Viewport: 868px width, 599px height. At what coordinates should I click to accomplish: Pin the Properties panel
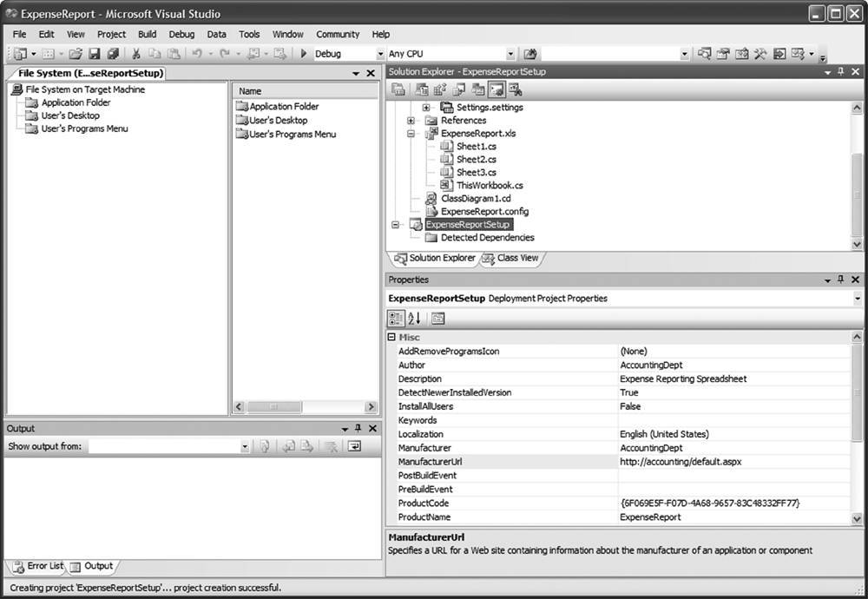coord(841,280)
